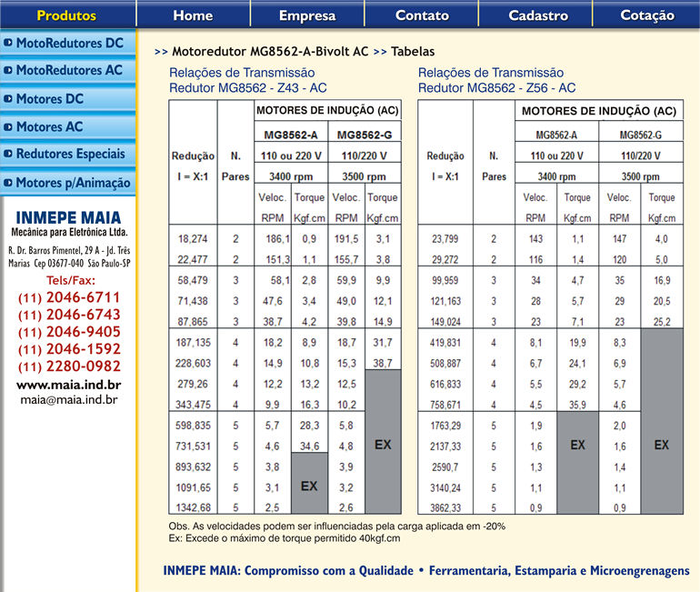Open the Cadastro page
The width and height of the screenshot is (700, 592).
pyautogui.click(x=538, y=15)
